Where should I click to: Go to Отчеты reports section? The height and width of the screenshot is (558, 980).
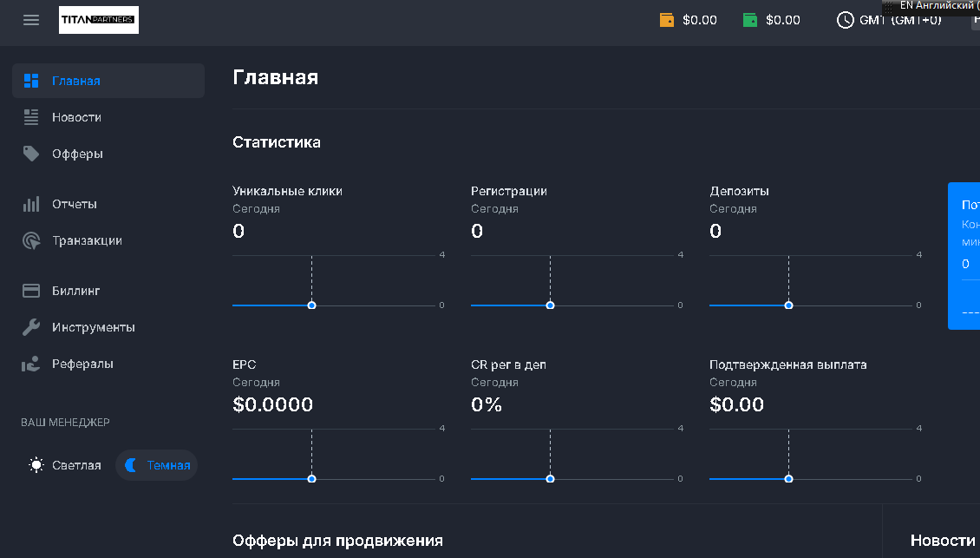75,204
